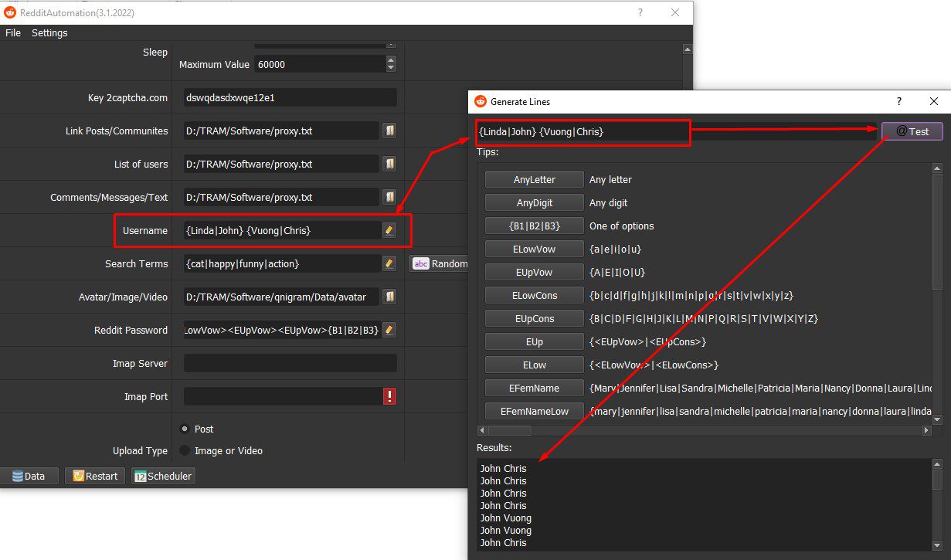The width and height of the screenshot is (951, 560).
Task: Click the first 'John Chris' result line
Action: [503, 468]
